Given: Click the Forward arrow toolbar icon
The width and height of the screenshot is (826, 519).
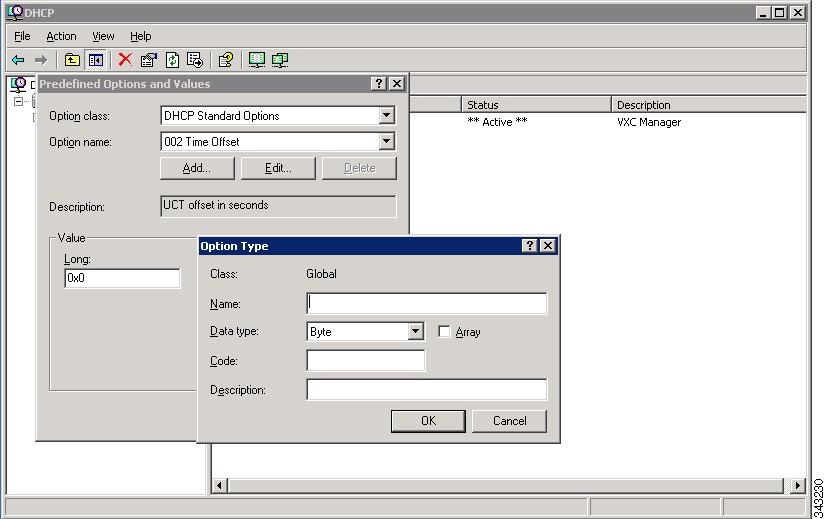Looking at the screenshot, I should [x=41, y=60].
